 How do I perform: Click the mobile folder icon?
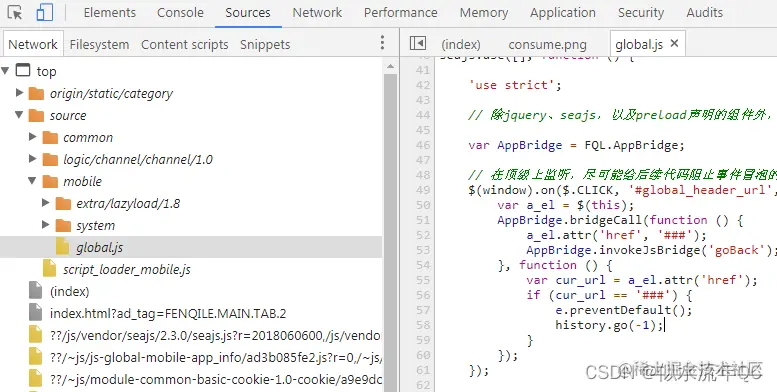[50, 181]
